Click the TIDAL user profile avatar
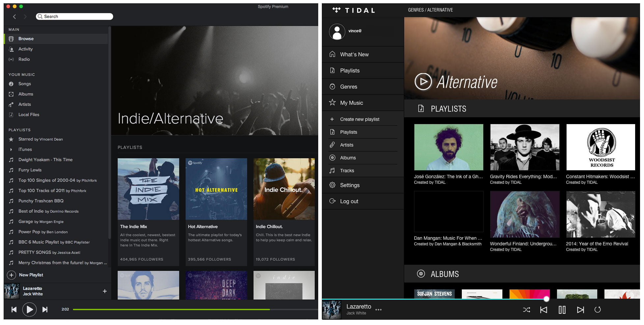Screen dimensions: 644x325 [x=337, y=32]
